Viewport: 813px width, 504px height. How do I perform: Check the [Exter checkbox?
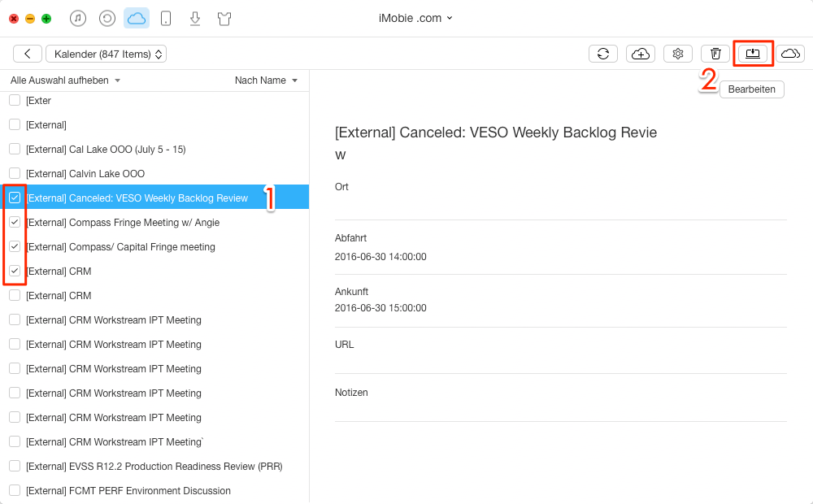point(15,100)
